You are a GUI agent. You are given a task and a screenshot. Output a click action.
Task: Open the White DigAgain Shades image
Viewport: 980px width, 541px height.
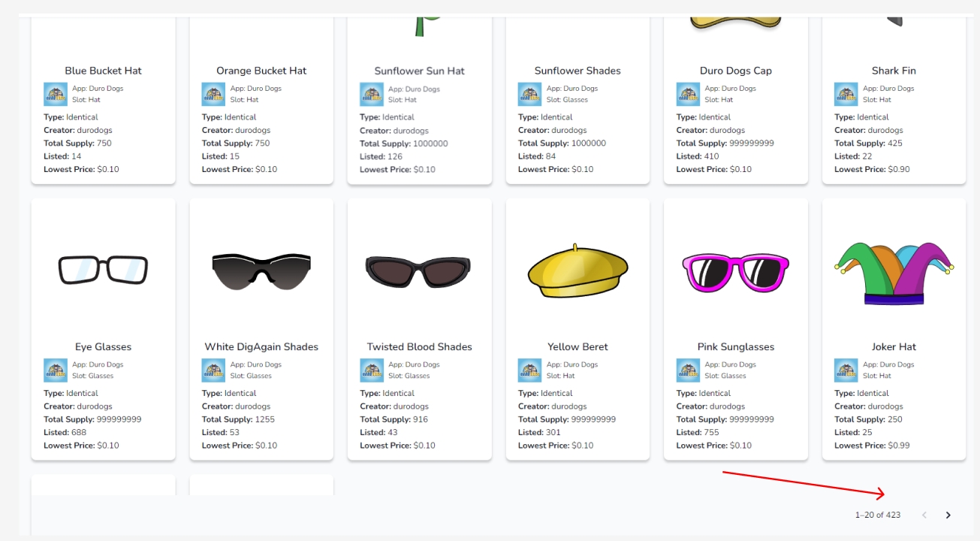[x=261, y=271]
